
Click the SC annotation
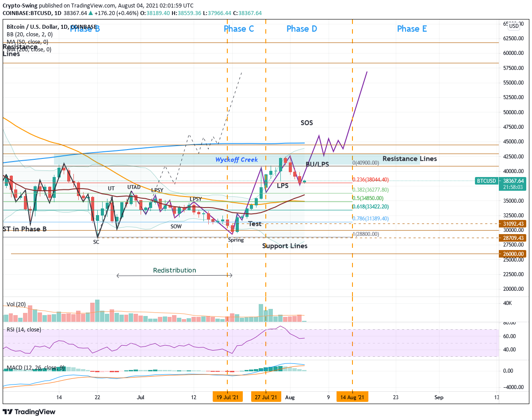click(x=96, y=242)
